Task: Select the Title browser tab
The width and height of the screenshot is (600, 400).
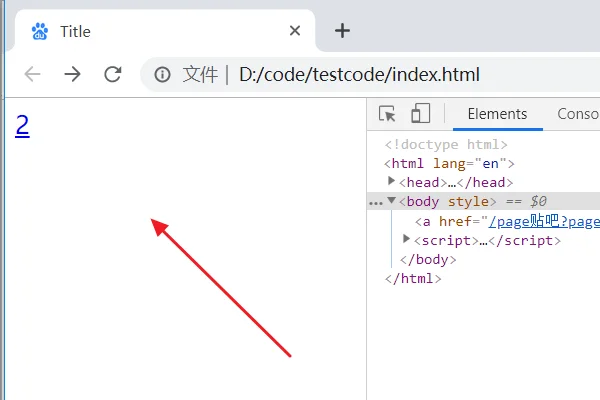Action: (x=165, y=31)
